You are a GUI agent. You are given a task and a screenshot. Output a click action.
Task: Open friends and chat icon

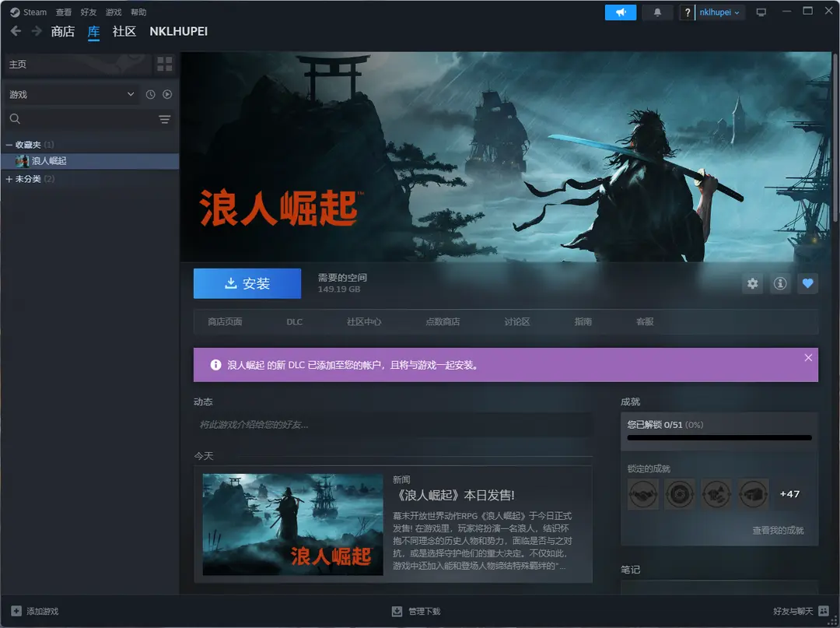[x=824, y=611]
